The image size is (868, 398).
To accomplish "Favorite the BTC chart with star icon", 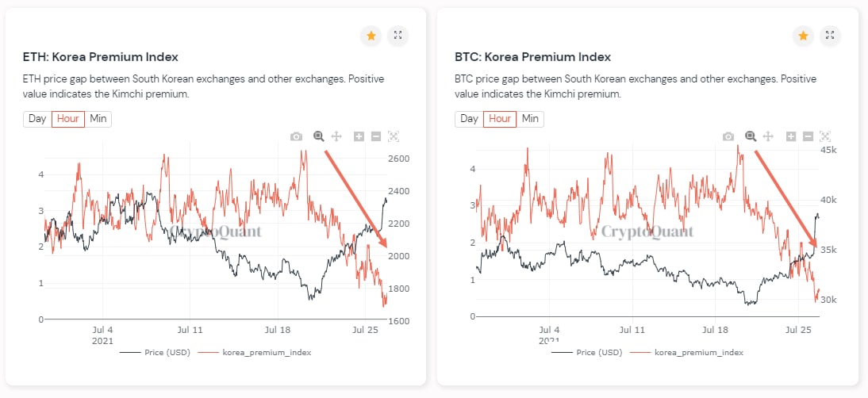I will point(803,36).
